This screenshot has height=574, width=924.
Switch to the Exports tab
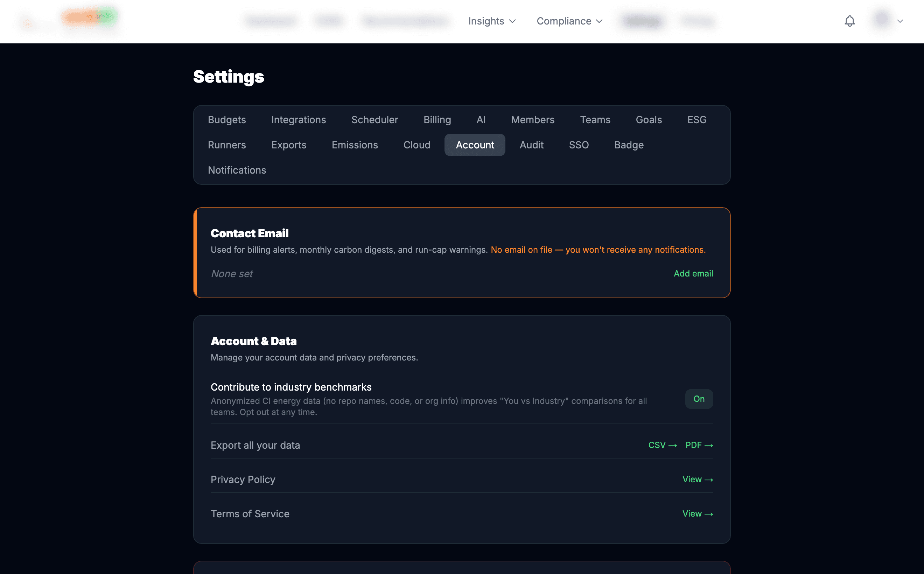tap(288, 145)
